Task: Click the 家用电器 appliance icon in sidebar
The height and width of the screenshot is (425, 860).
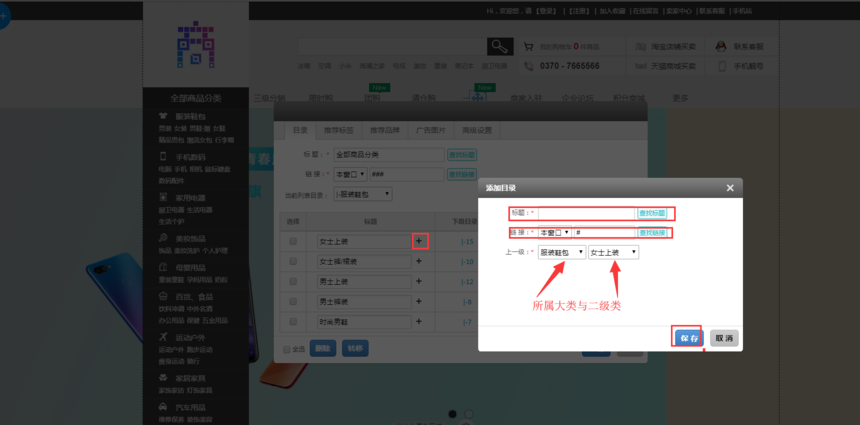Action: (x=163, y=197)
